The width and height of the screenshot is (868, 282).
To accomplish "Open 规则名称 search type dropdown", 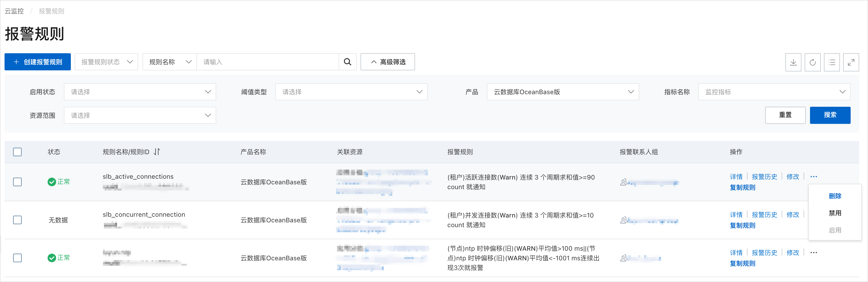I will [x=169, y=62].
